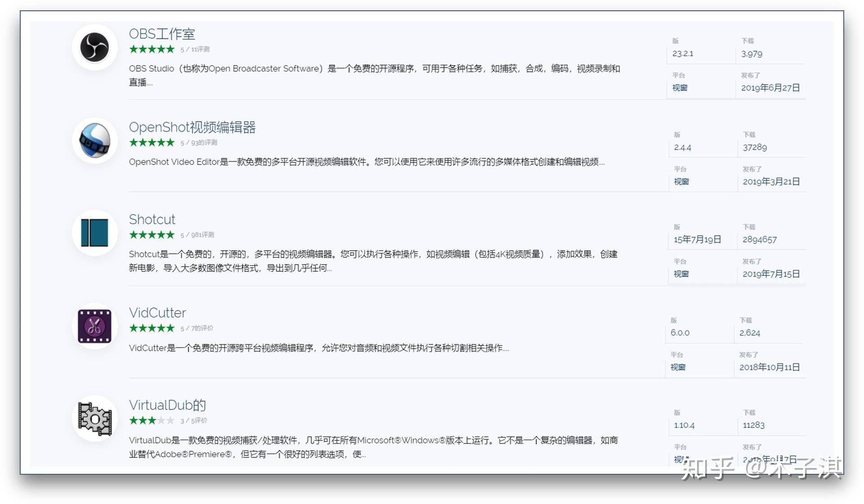Click the '5 / 93的评测' review count
Image resolution: width=864 pixels, height=504 pixels.
(x=198, y=143)
